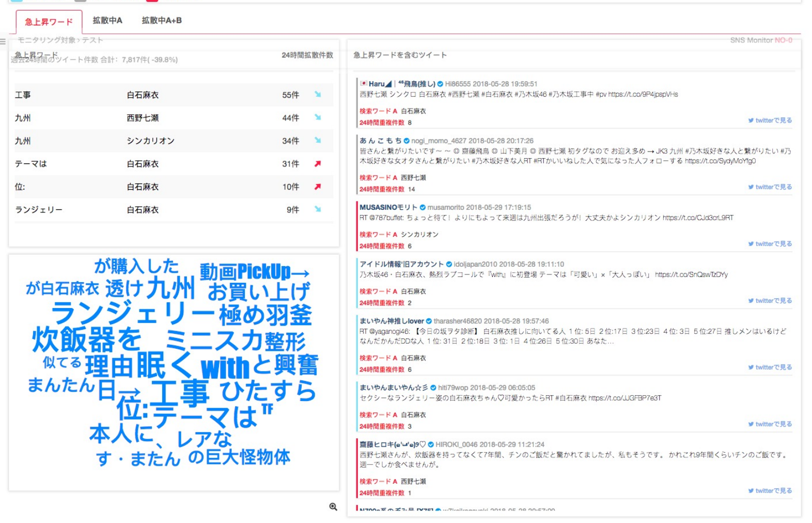Open the hamburger menu at left edge
Image resolution: width=812 pixels, height=523 pixels.
click(x=3, y=41)
